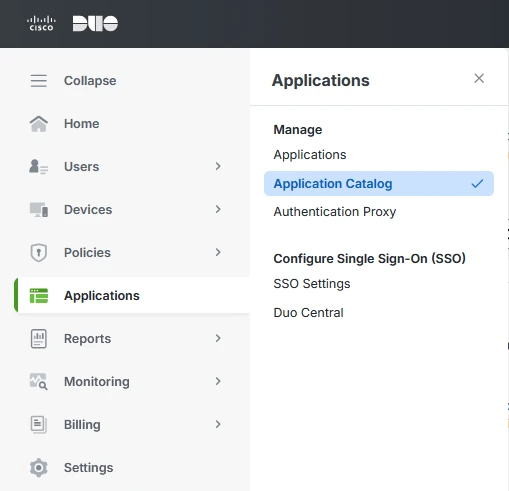Expand the Reports submenu chevron
The width and height of the screenshot is (509, 491).
click(x=218, y=338)
